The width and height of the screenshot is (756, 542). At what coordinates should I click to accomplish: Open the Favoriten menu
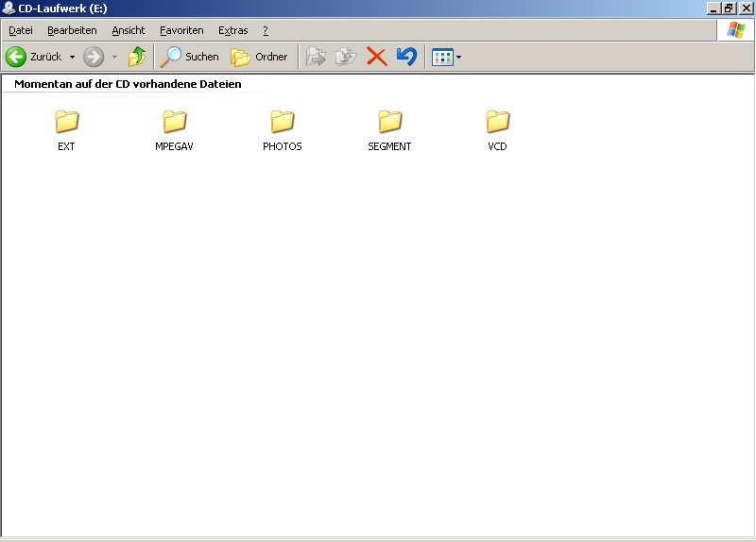pos(181,30)
